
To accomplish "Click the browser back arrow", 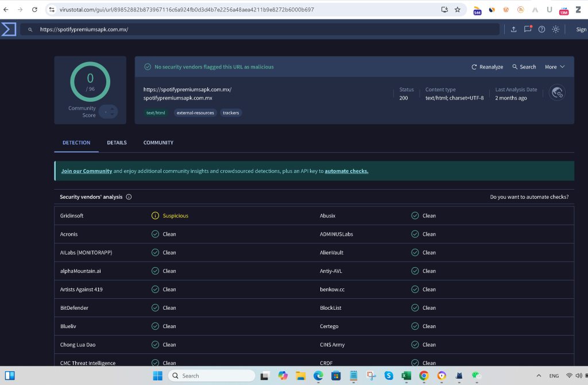I will [x=6, y=10].
